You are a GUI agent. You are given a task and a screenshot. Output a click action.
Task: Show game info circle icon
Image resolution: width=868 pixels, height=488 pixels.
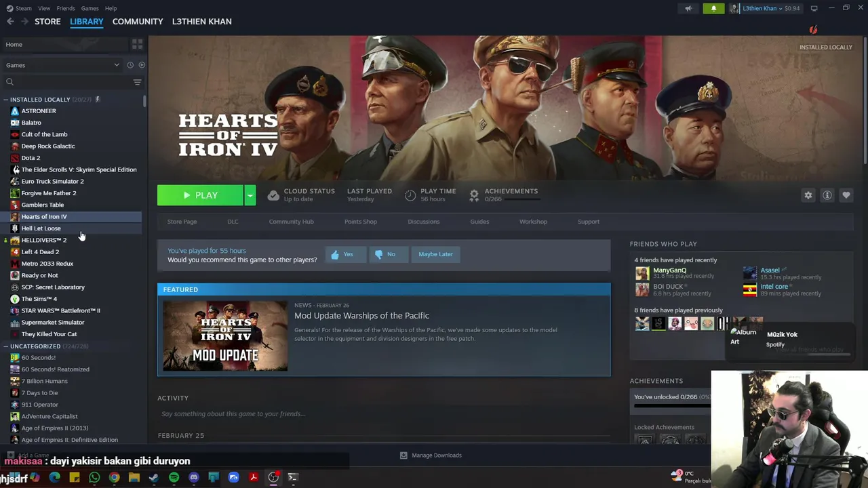pos(827,195)
